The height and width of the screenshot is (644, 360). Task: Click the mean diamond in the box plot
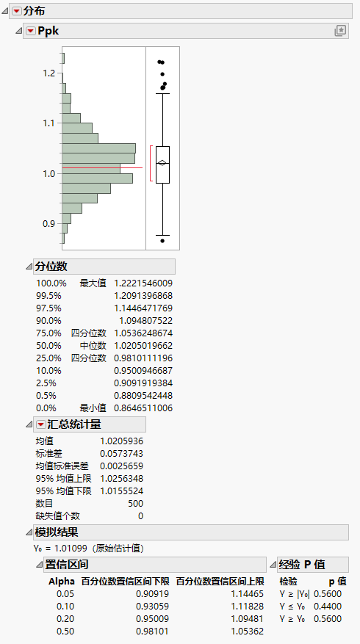(x=162, y=163)
